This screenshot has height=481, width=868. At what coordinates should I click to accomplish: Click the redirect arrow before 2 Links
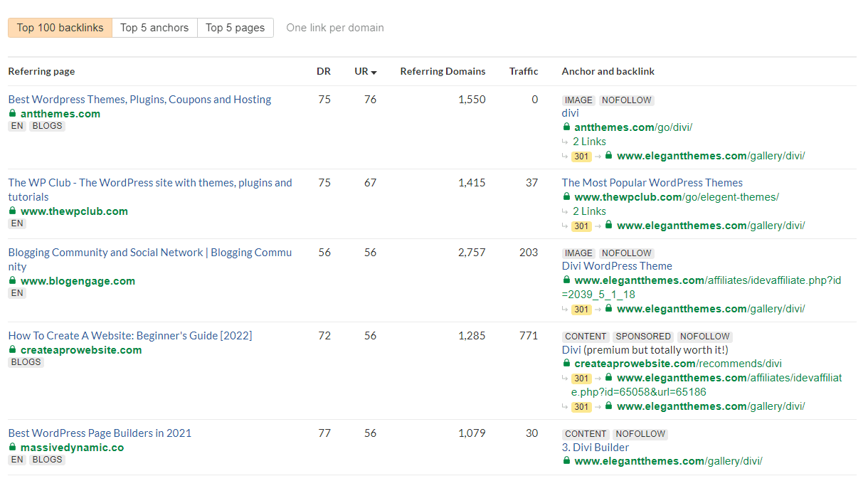[x=565, y=141]
